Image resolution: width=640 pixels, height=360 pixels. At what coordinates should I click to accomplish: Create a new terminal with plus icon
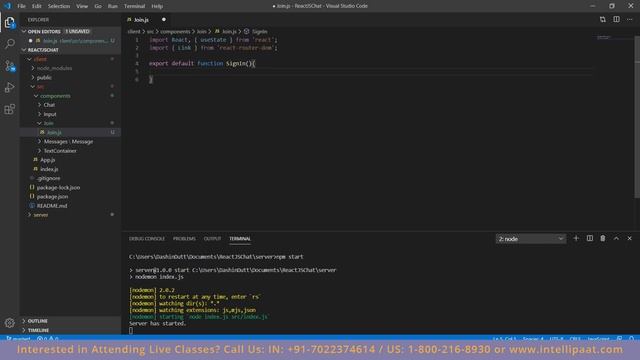click(576, 238)
